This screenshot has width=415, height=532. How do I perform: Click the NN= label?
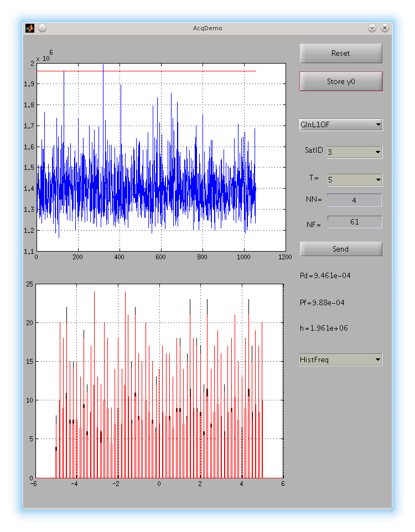point(313,200)
